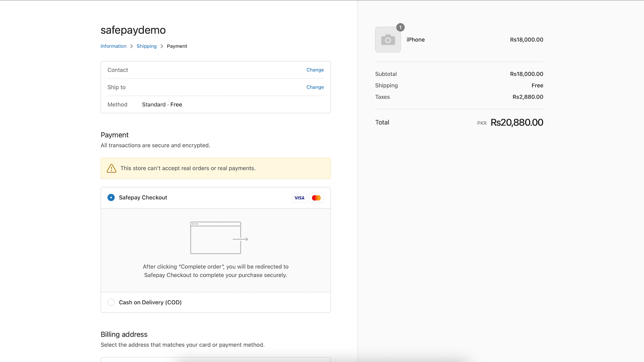Click the Subtotal Rs18,000.00 value

coord(526,74)
